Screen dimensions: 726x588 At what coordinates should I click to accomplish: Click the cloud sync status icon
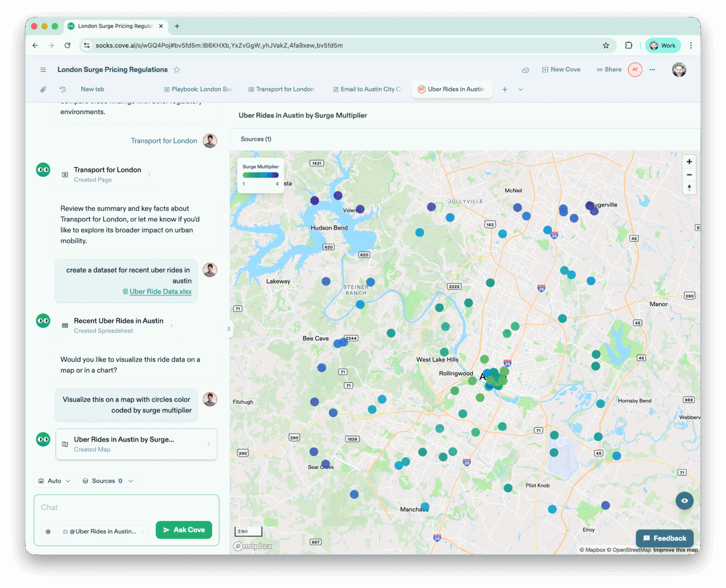pos(525,70)
